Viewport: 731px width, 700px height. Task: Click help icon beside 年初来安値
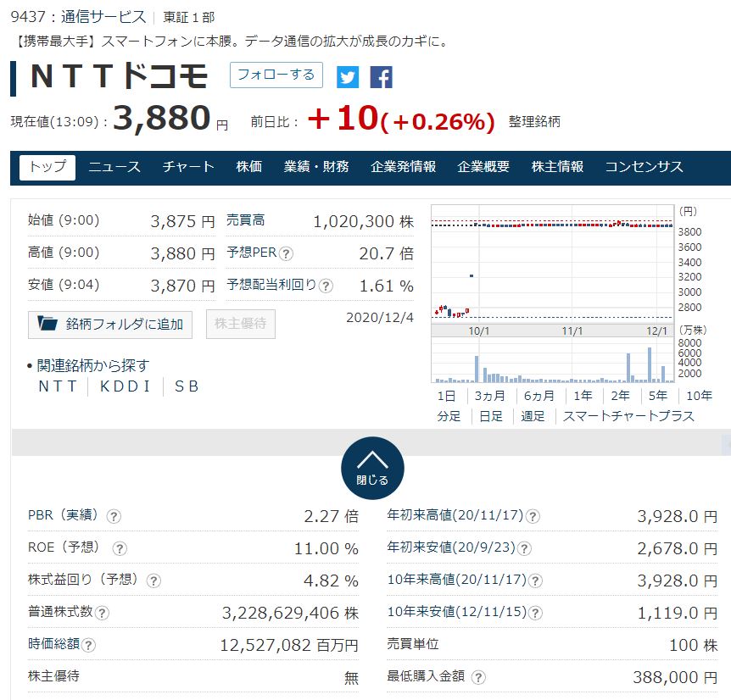pos(524,548)
